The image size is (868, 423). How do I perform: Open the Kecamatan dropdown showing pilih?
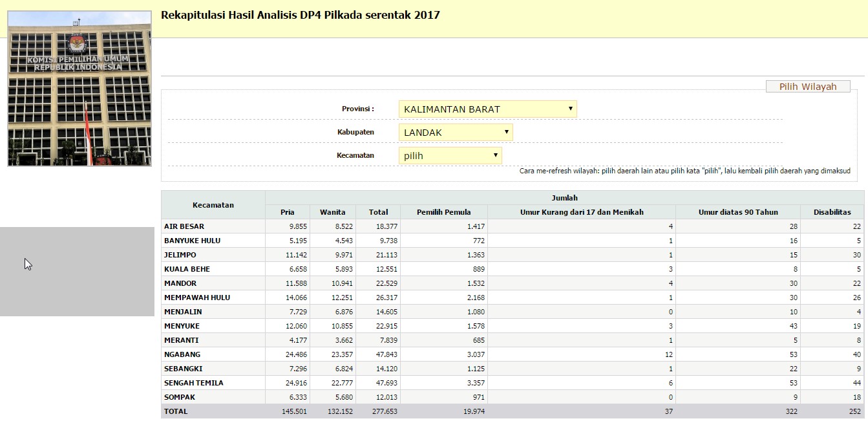click(450, 156)
